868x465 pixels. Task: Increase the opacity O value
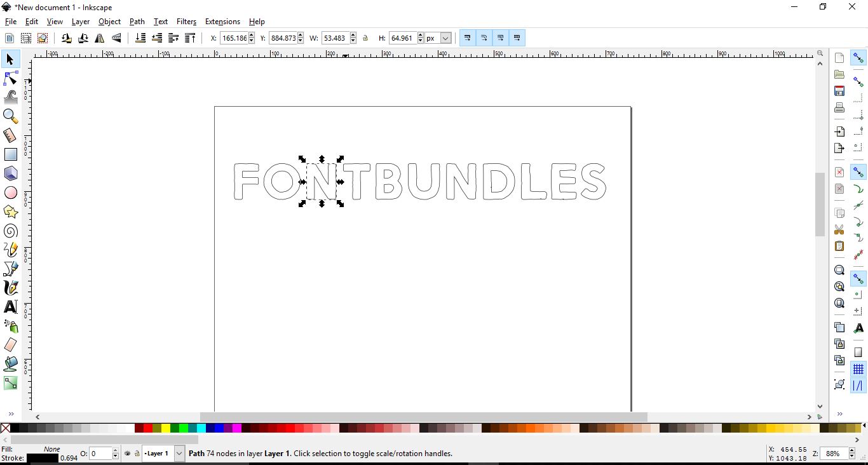point(116,450)
